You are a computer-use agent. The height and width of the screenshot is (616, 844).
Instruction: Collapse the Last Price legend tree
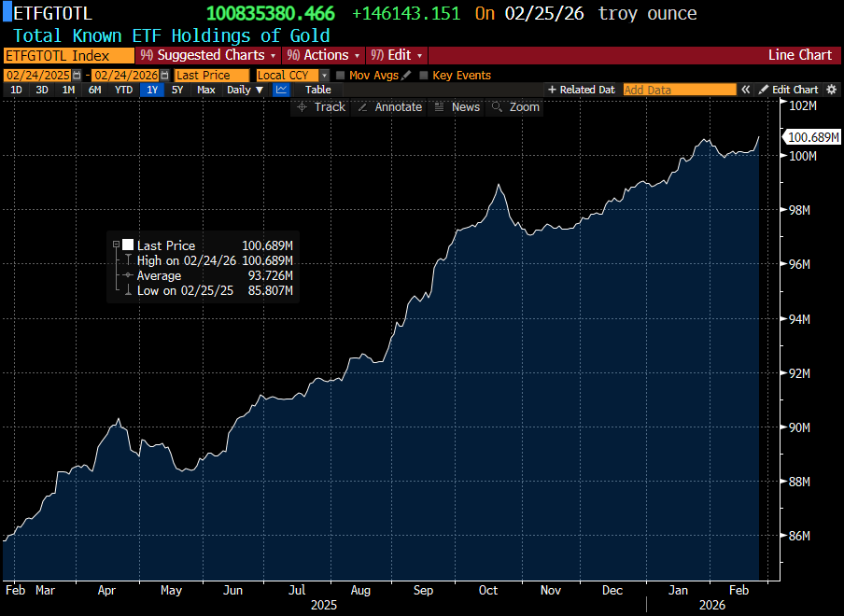tap(116, 245)
